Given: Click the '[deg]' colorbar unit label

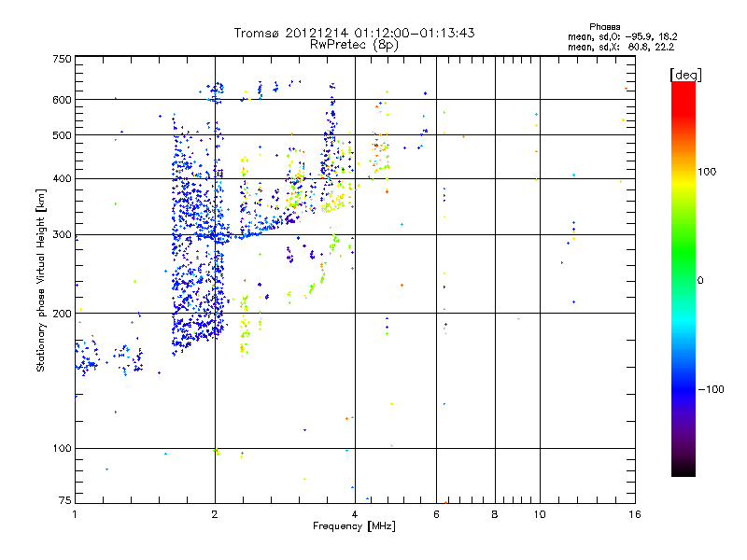Looking at the screenshot, I should (x=685, y=75).
